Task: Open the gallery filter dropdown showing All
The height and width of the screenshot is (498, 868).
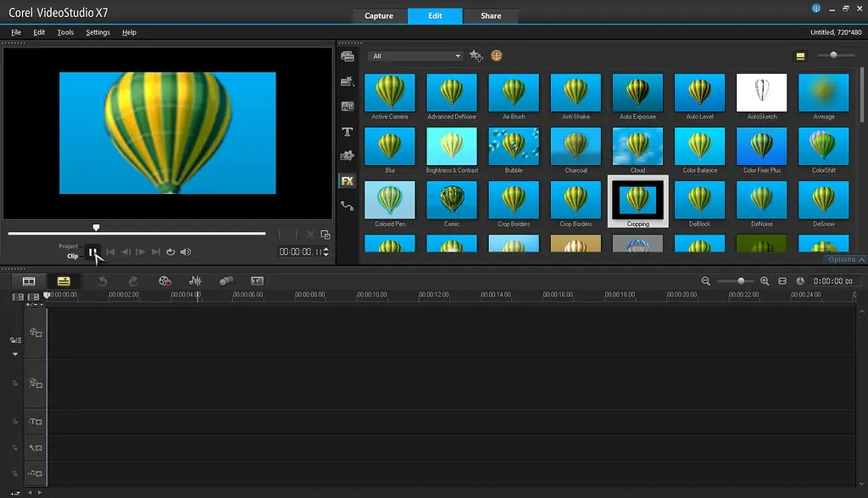Action: [415, 56]
